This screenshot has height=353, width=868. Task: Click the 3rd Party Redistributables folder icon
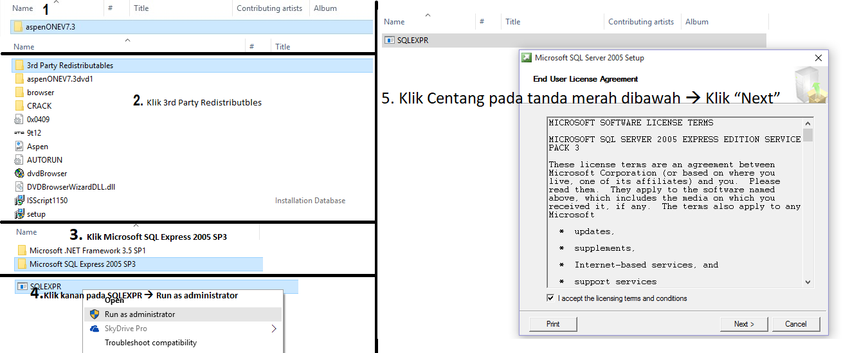coord(19,66)
